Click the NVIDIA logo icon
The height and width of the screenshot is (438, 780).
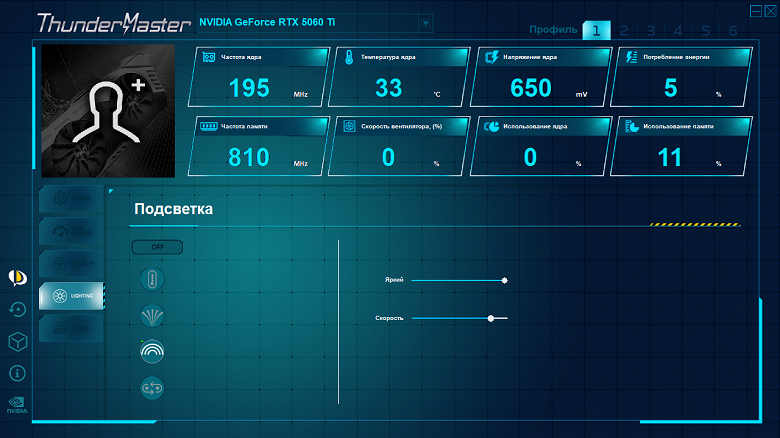coord(17,405)
